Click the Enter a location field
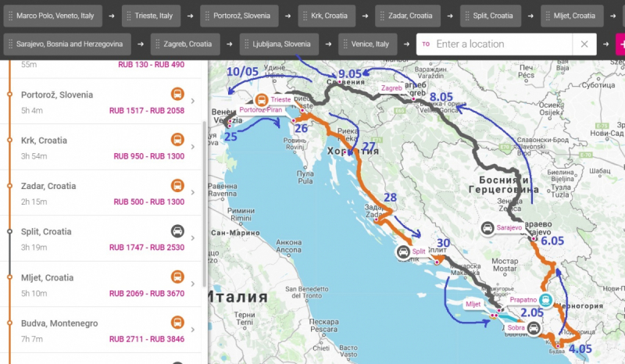The height and width of the screenshot is (364, 625). tap(500, 45)
